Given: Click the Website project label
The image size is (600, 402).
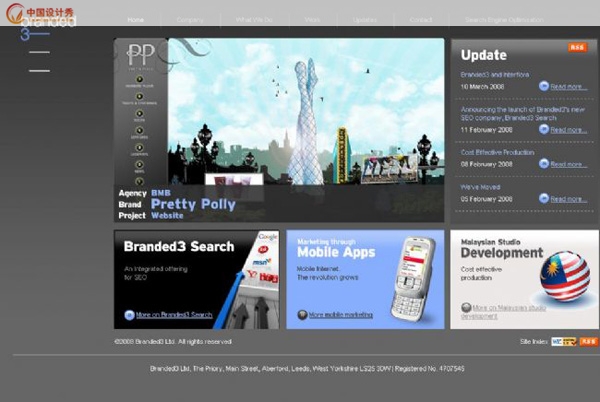Looking at the screenshot, I should [x=167, y=215].
